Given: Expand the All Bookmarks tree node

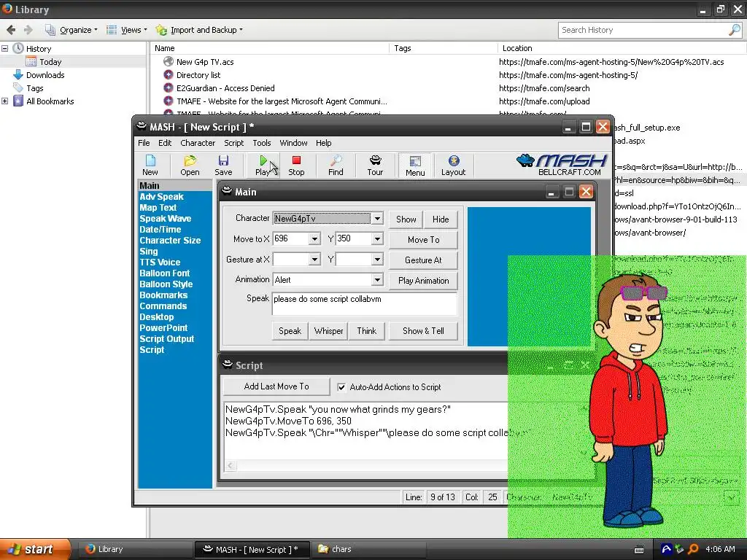Looking at the screenshot, I should pyautogui.click(x=5, y=101).
